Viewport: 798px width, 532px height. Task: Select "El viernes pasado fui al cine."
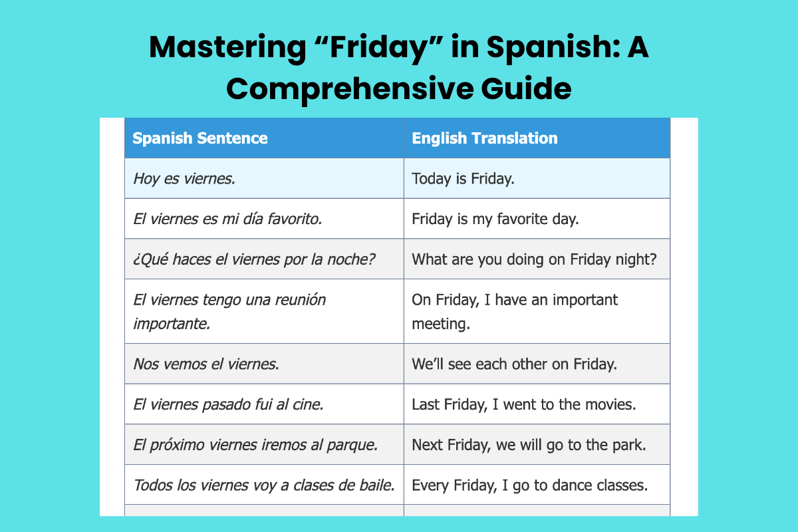pyautogui.click(x=228, y=404)
